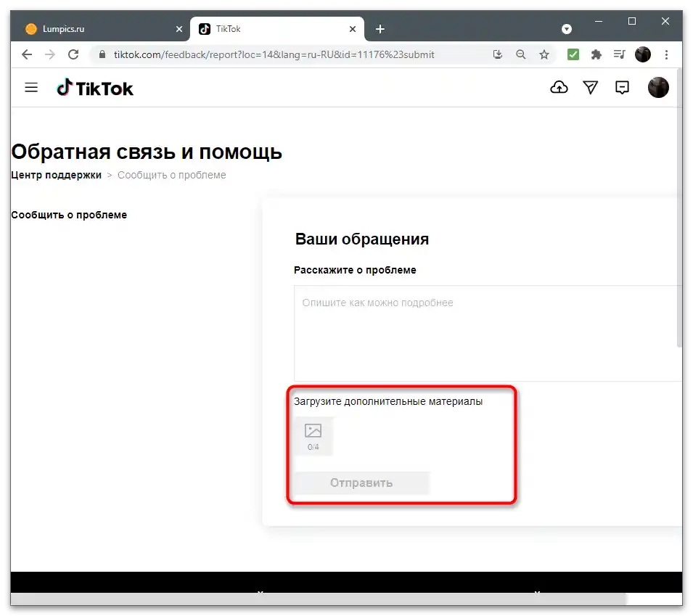
Task: Switch to the Lumpics.ru tab
Action: [x=100, y=29]
